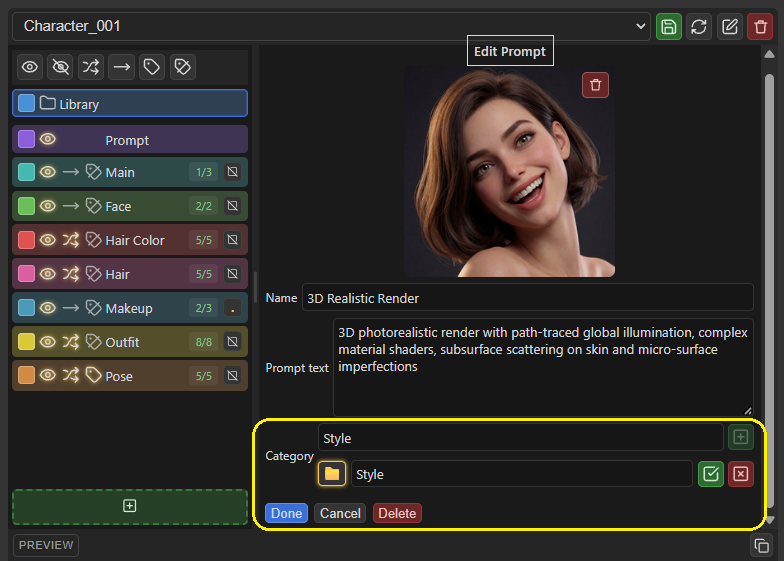Click the hide-all crossed eye toolbar icon
This screenshot has height=561, width=784.
pyautogui.click(x=60, y=67)
